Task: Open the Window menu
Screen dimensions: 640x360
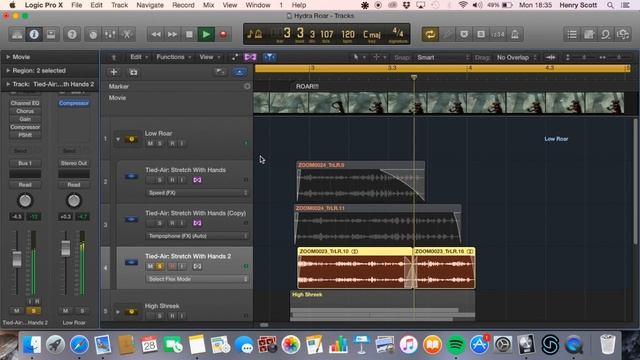Action: click(x=258, y=5)
